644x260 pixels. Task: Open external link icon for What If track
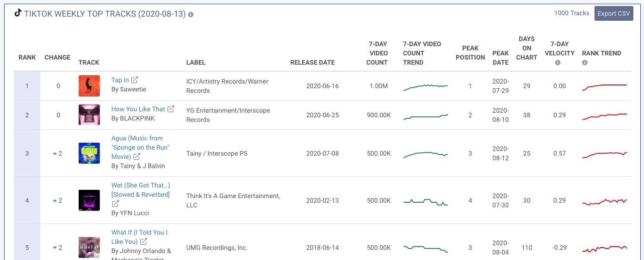pos(143,242)
